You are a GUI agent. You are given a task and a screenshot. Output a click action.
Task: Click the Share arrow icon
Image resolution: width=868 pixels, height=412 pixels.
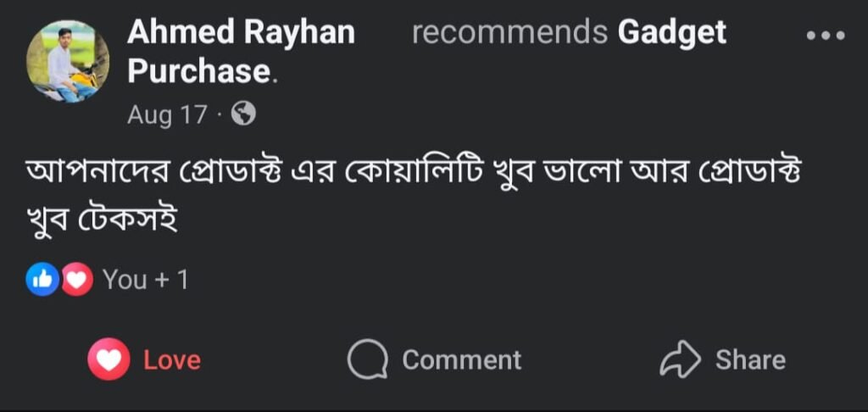tap(680, 359)
